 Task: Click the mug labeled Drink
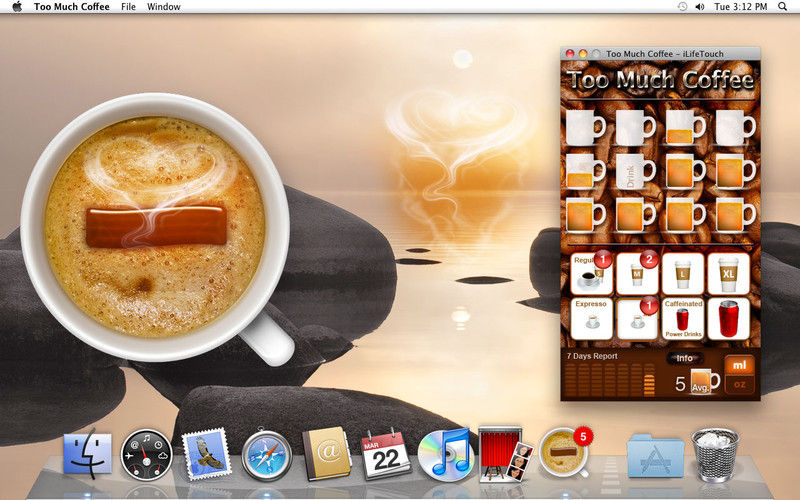(635, 171)
